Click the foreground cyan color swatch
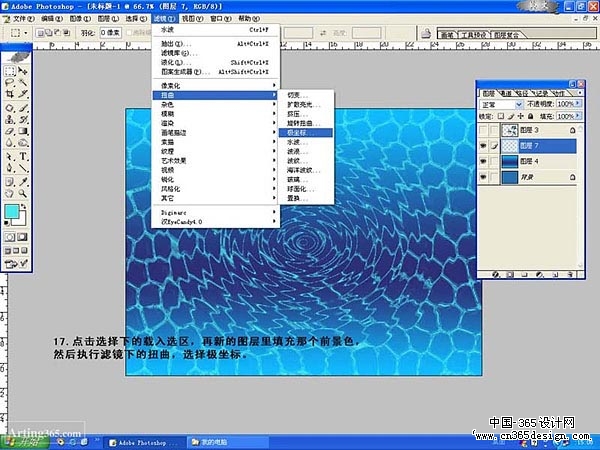Image resolution: width=600 pixels, height=450 pixels. 11,212
